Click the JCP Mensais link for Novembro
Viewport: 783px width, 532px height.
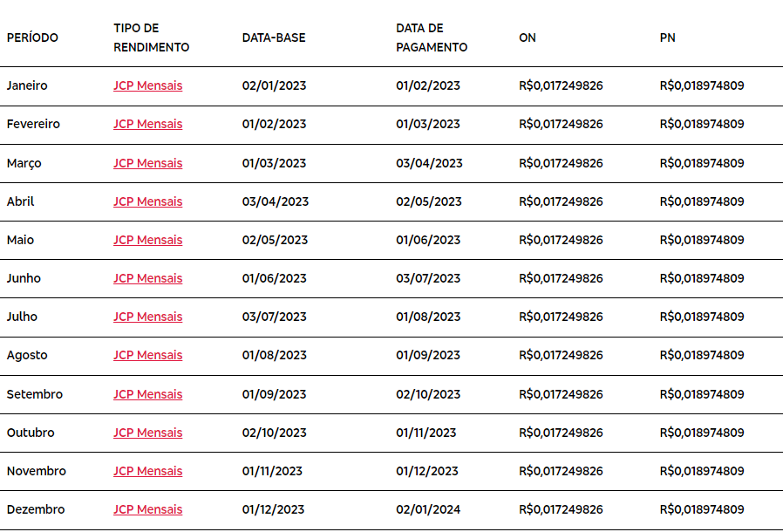[147, 471]
